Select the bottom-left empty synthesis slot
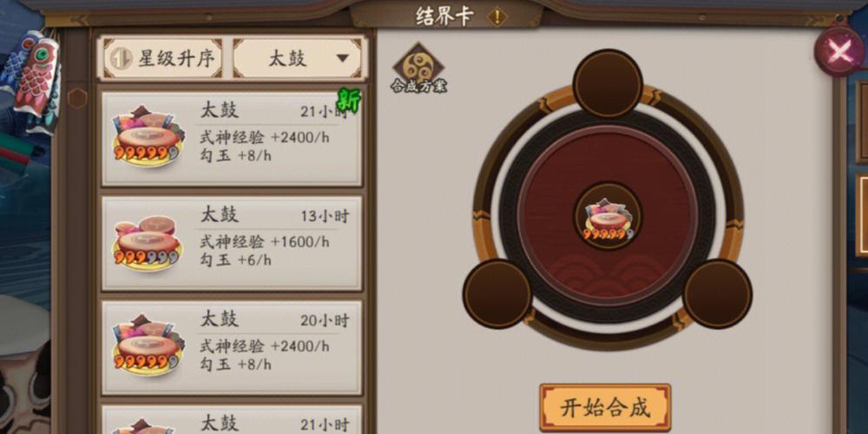 click(x=497, y=293)
